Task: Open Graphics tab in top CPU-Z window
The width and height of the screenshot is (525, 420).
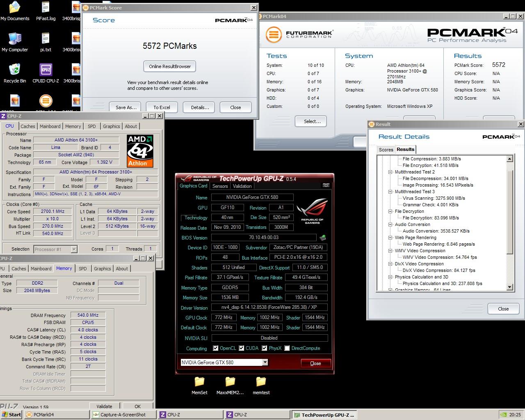Action: click(x=112, y=126)
